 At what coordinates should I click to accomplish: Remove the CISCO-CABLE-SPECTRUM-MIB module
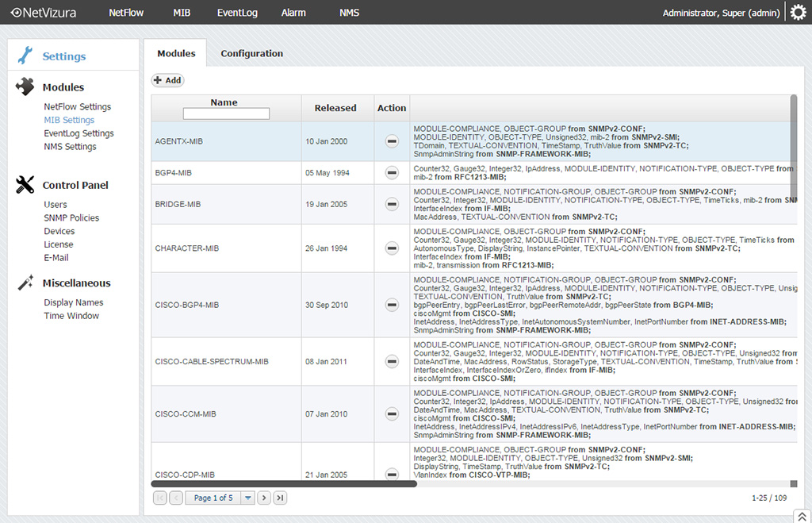pos(392,361)
